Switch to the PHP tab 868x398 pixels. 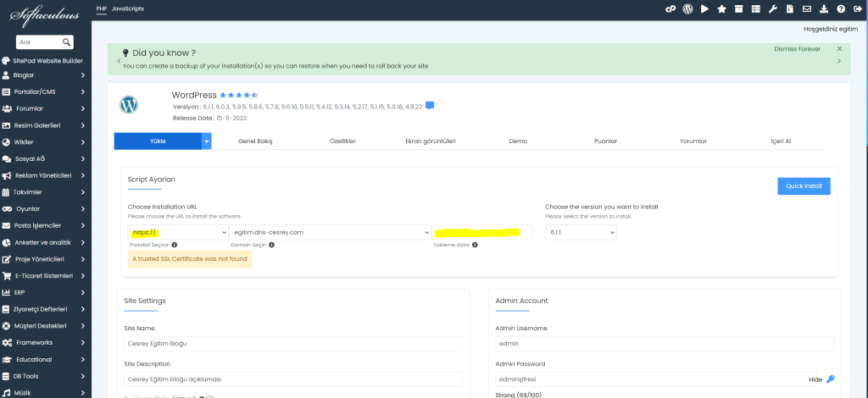click(102, 8)
